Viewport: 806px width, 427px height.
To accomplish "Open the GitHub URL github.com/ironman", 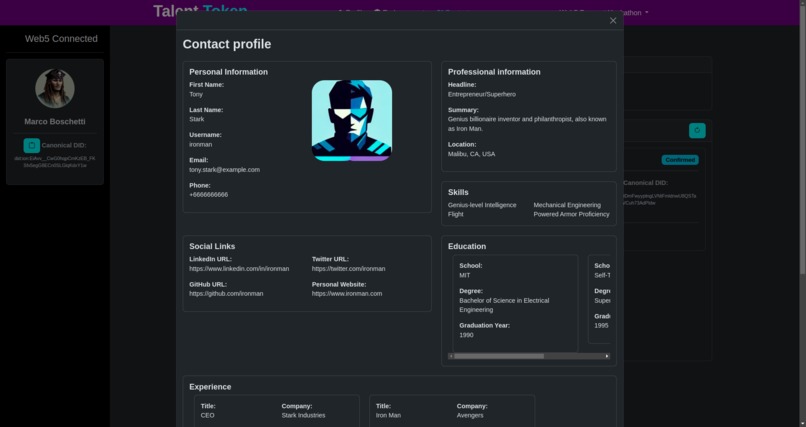I will (226, 294).
